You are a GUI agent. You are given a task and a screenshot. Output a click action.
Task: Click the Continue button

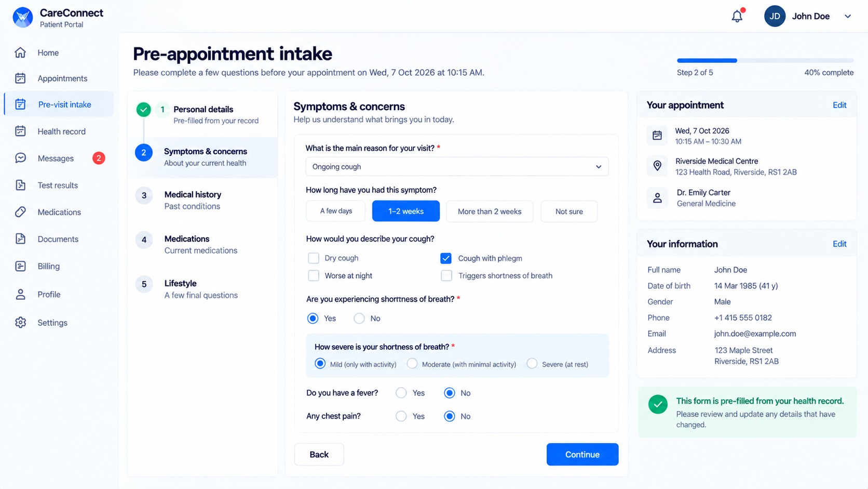pos(582,454)
